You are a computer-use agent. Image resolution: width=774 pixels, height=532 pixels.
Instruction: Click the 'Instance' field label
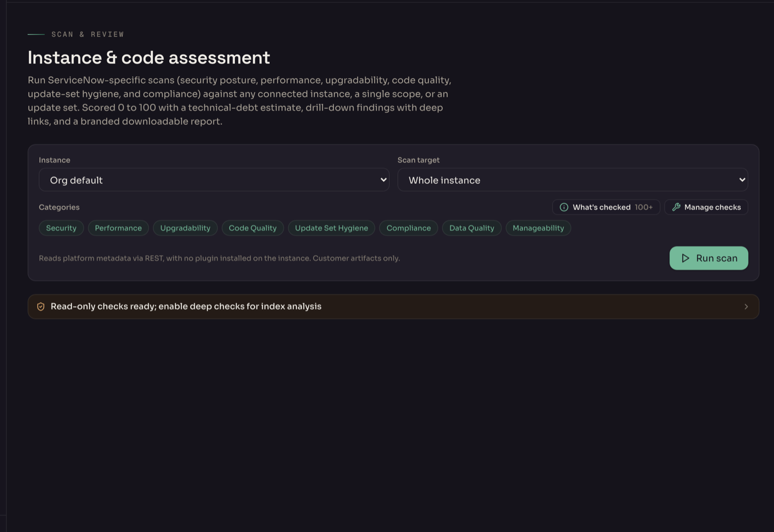click(x=54, y=160)
